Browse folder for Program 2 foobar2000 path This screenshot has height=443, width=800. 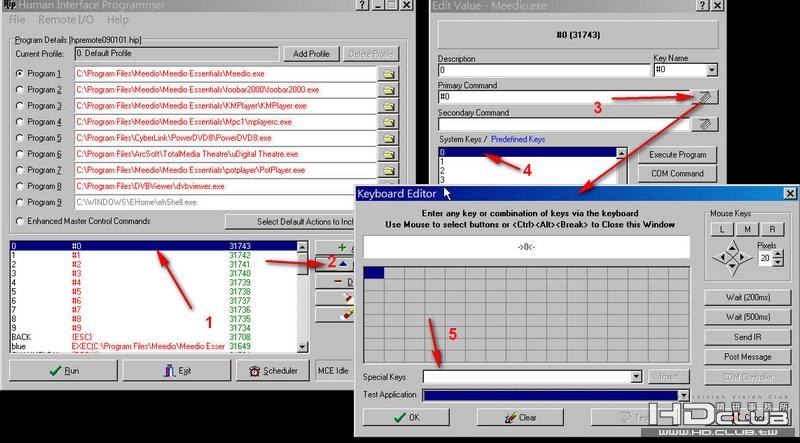[x=389, y=90]
